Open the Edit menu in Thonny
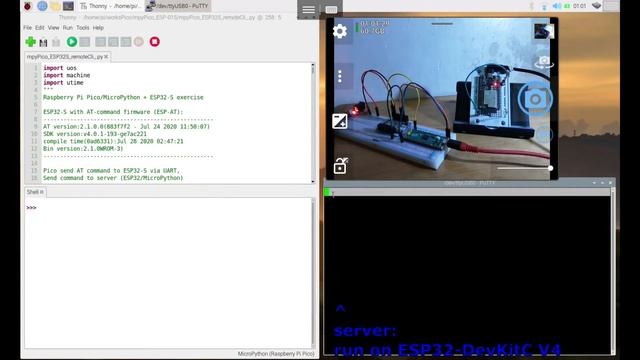 point(40,28)
